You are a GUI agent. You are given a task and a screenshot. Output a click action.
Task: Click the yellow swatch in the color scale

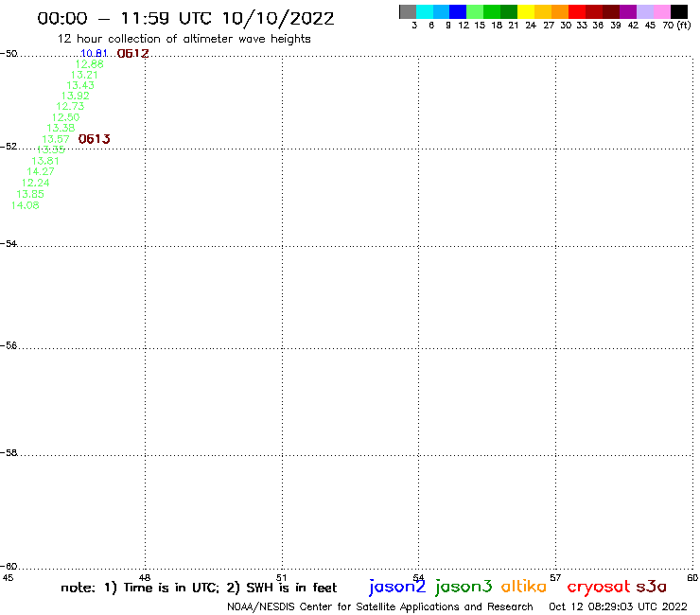pyautogui.click(x=526, y=11)
